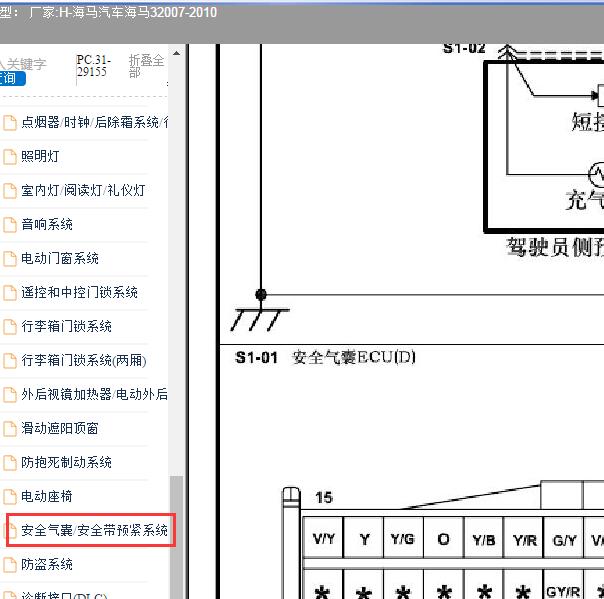
Task: Open the 点烟器/时钟/后除霜系统 entry
Action: coord(94,122)
